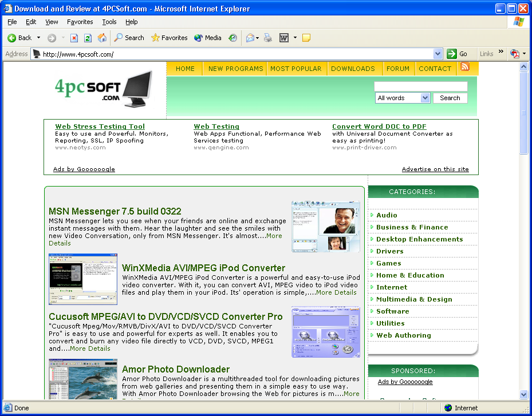Click the Windows flag logo
Screen dimensions: 532x416
click(x=518, y=22)
